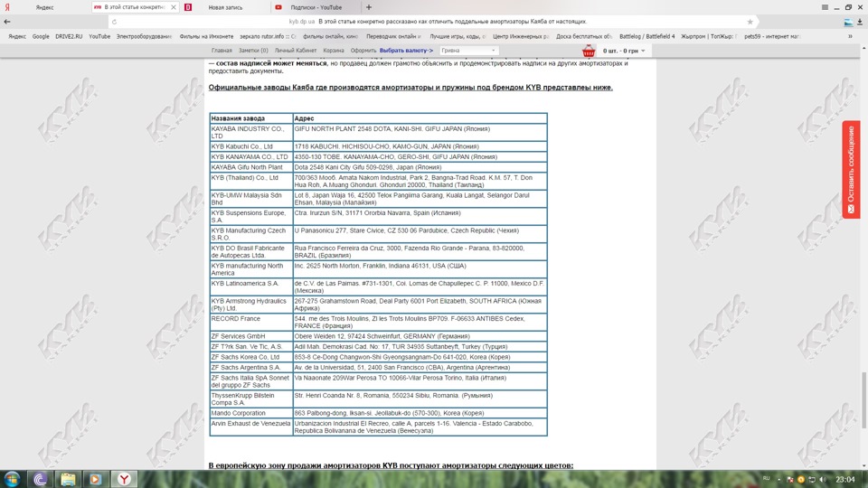The width and height of the screenshot is (868, 488).
Task: Open Заметки (0) menu item
Action: pyautogui.click(x=253, y=51)
